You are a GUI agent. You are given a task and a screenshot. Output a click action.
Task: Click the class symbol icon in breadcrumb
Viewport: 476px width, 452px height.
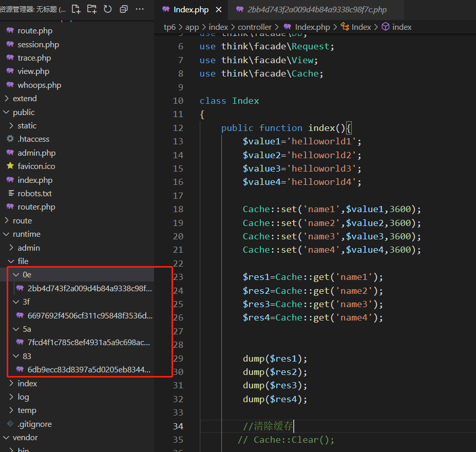[x=345, y=26]
